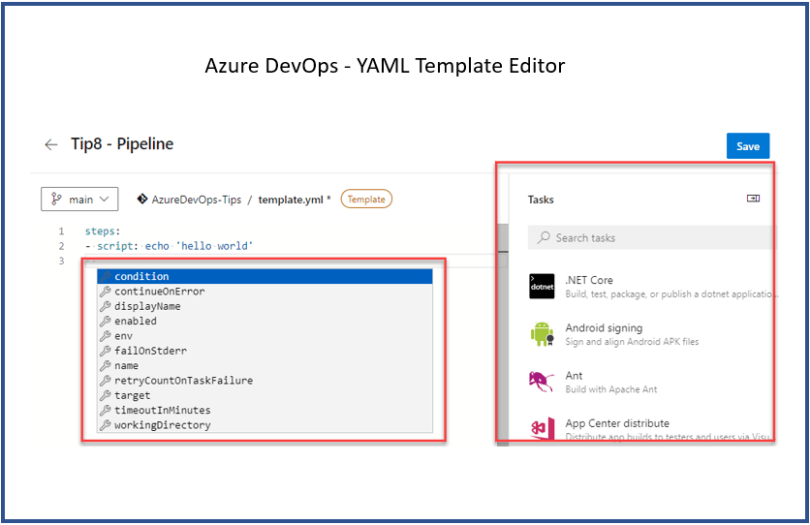This screenshot has width=810, height=525.
Task: Click the Save button
Action: coord(747,146)
